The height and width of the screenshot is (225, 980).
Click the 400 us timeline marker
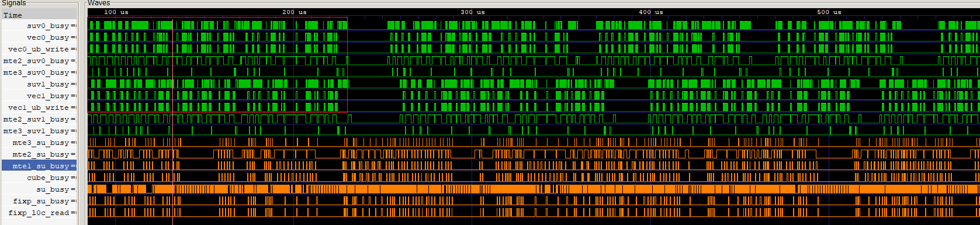pos(650,12)
